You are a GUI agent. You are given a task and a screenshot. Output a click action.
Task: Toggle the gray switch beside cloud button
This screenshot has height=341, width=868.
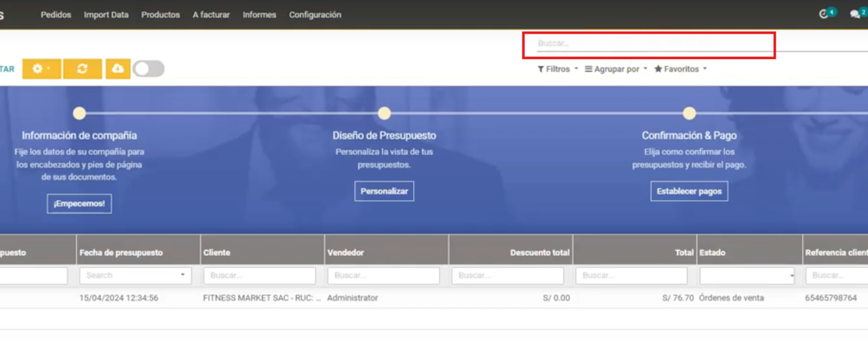tap(149, 69)
